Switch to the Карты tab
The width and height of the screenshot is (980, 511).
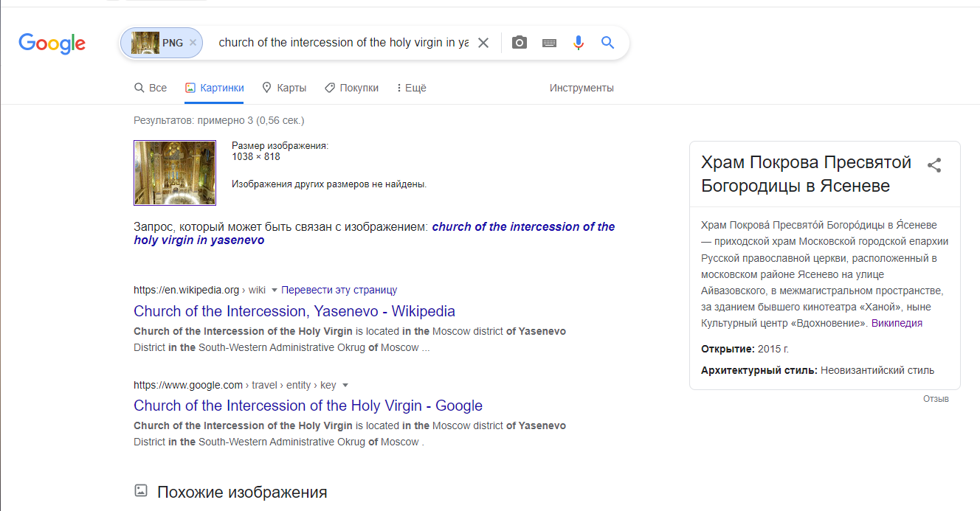[x=284, y=88]
